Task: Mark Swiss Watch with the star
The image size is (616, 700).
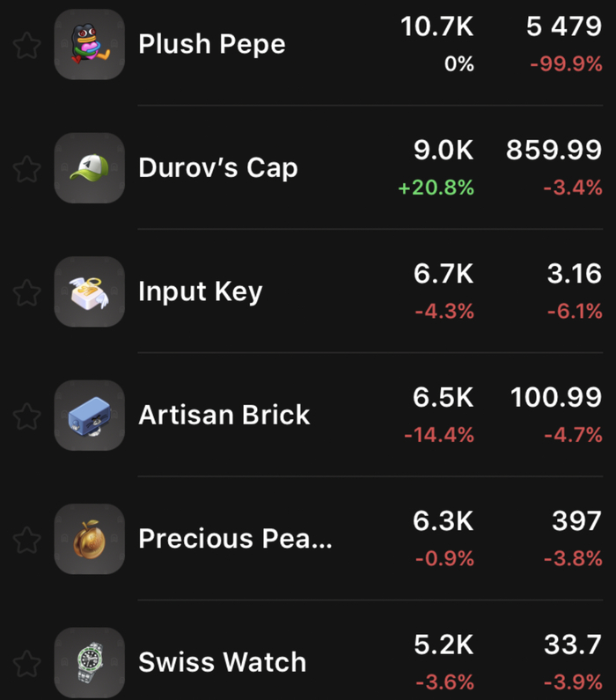Action: (x=27, y=662)
